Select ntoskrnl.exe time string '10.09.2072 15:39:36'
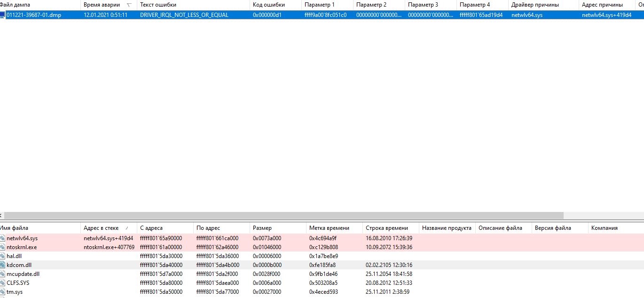644x298 pixels. [389, 247]
